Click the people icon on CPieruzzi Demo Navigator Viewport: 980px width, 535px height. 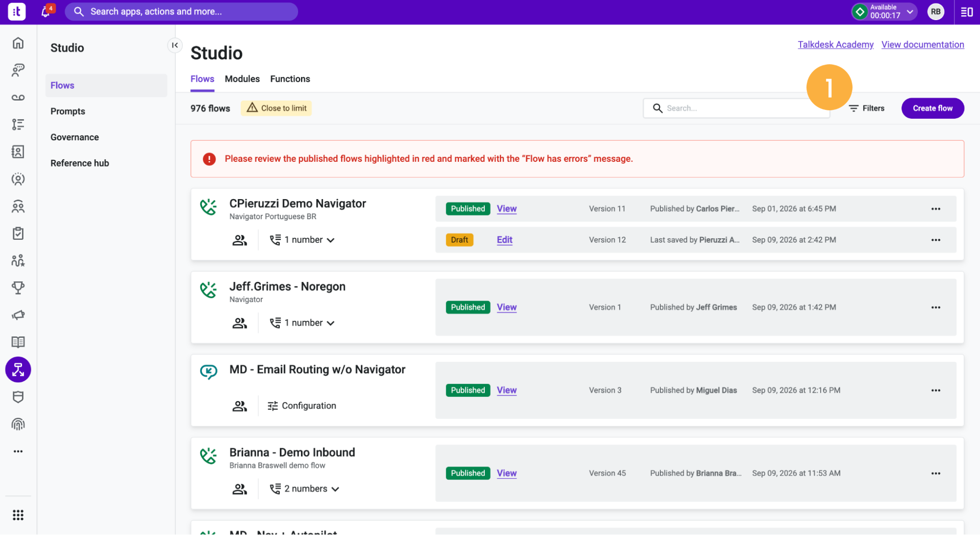click(x=240, y=240)
